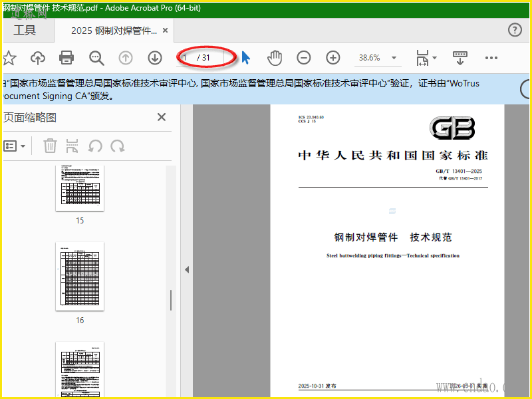
Task: Activate the hand pan tool
Action: 275,58
